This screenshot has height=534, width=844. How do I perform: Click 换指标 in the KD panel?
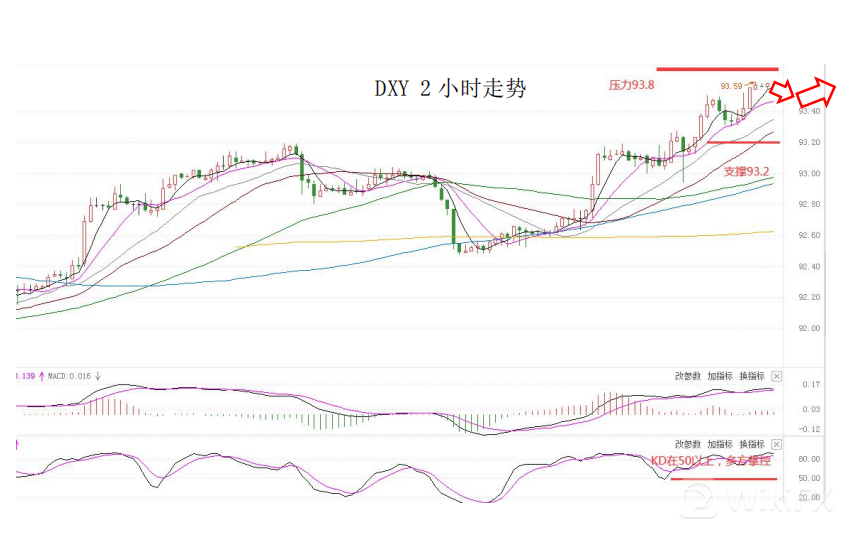coord(751,444)
